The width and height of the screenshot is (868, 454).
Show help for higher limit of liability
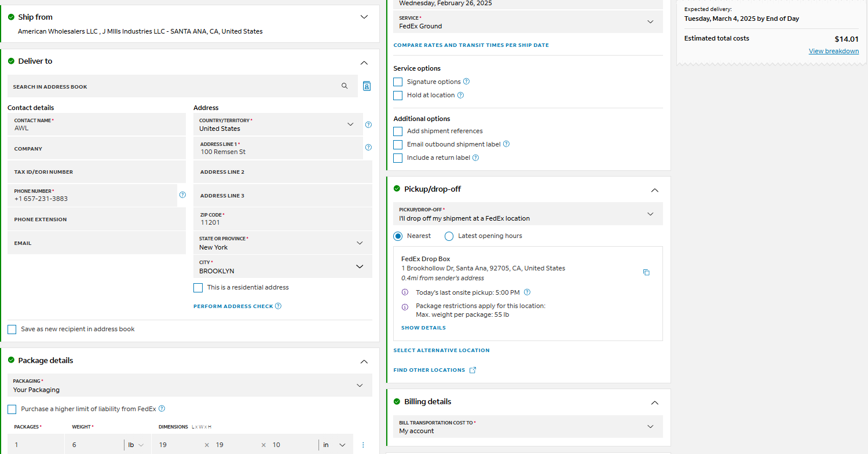pyautogui.click(x=162, y=409)
